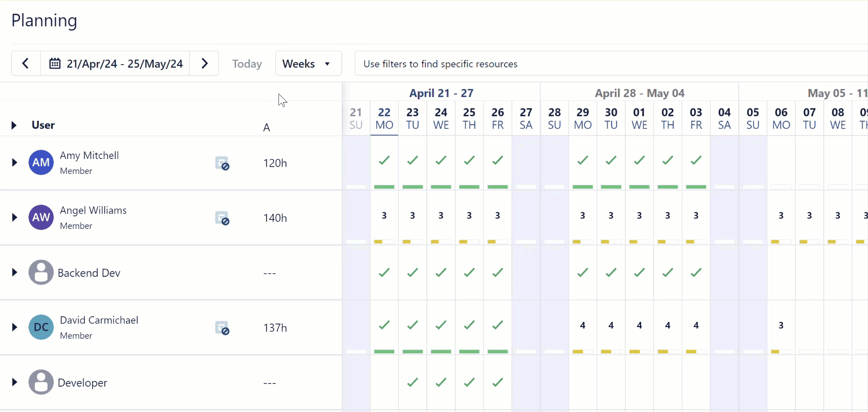Click Angel Williams' AW avatar

pyautogui.click(x=40, y=217)
